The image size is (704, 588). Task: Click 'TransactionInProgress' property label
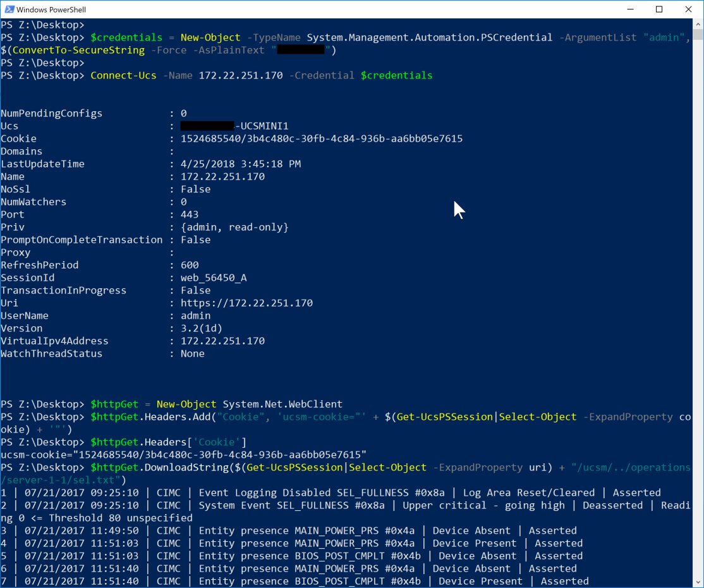(63, 290)
